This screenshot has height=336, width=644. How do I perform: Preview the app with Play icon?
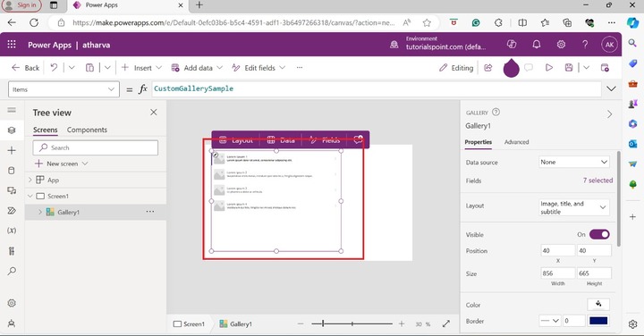click(548, 68)
